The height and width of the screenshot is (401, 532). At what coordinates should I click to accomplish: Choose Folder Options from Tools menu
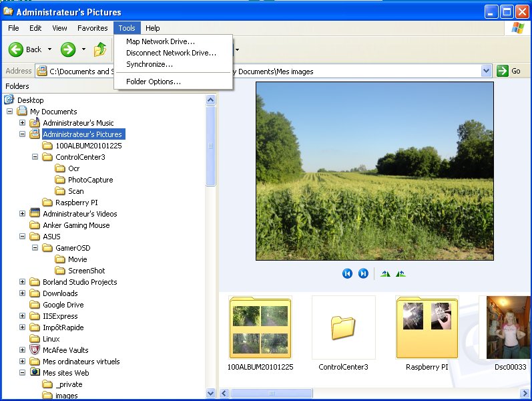pyautogui.click(x=154, y=82)
